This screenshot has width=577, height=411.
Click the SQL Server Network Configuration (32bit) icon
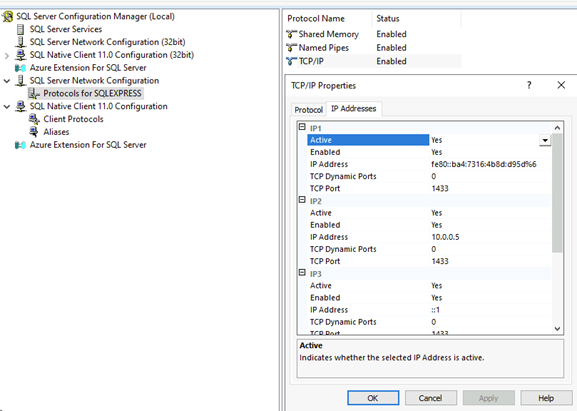click(21, 42)
